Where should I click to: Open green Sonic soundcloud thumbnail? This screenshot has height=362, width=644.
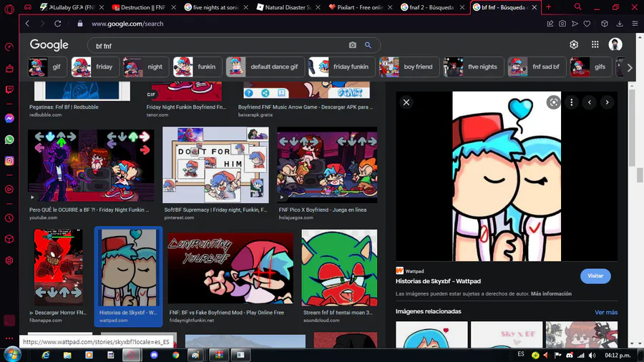pos(339,268)
